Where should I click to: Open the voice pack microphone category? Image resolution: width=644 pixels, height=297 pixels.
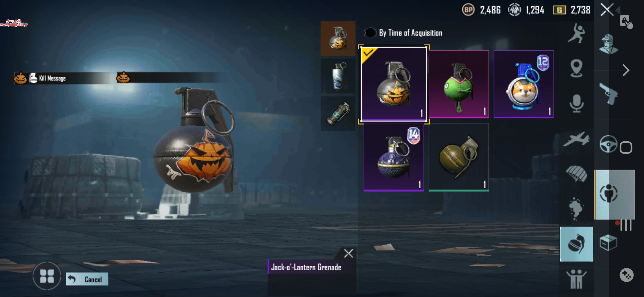pyautogui.click(x=576, y=103)
